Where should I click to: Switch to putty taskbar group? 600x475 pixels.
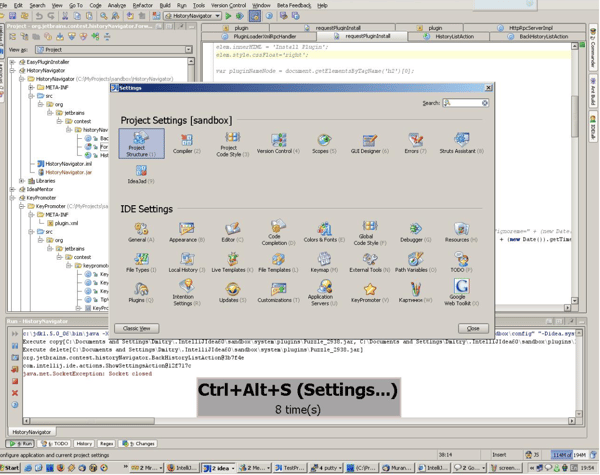(326, 468)
